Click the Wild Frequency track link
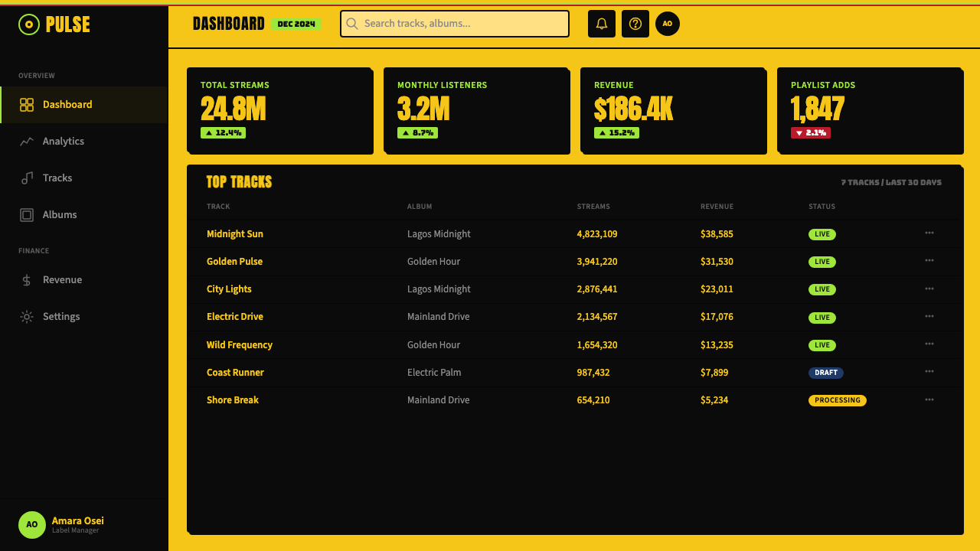 coord(240,345)
